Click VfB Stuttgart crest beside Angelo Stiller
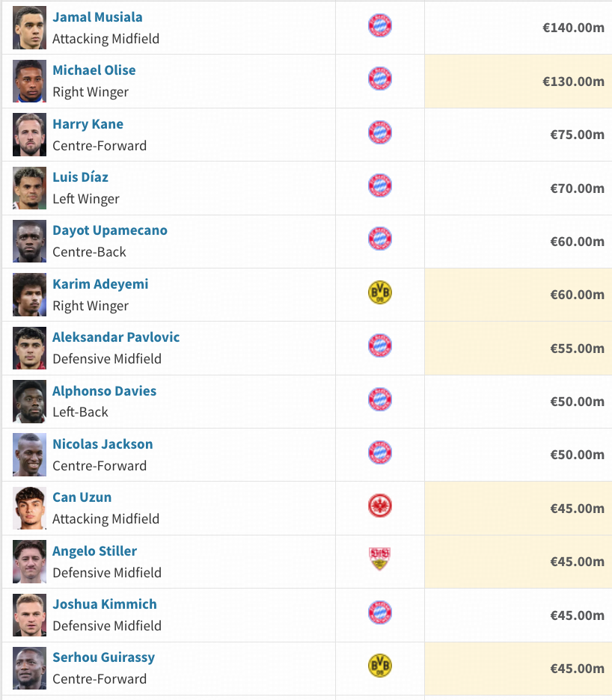The image size is (612, 700). tap(380, 559)
